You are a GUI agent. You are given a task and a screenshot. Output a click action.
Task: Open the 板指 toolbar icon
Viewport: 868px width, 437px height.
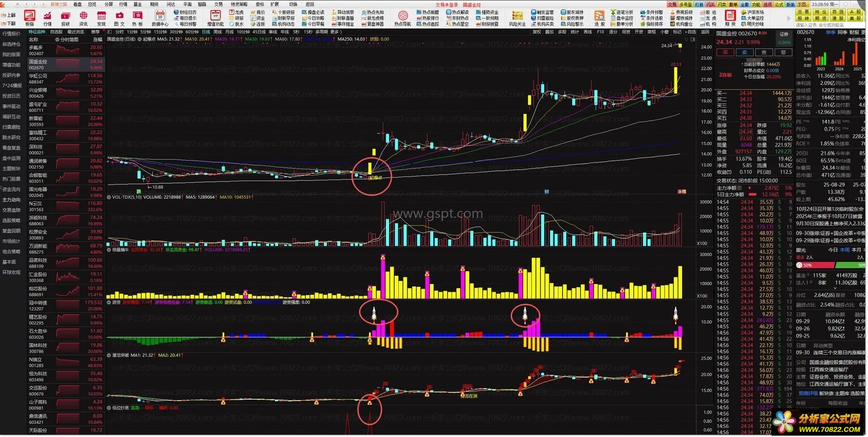[29, 18]
